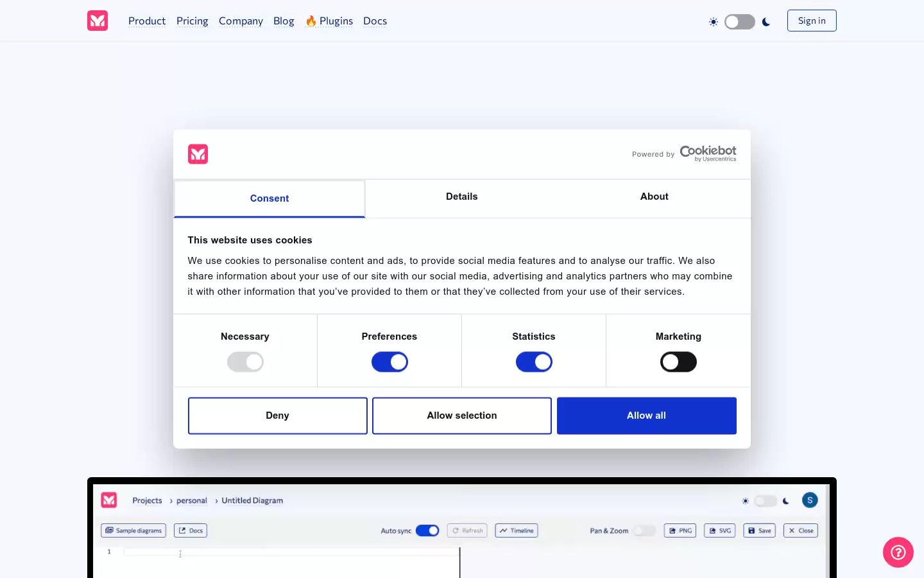Click the sun light-mode icon
Image resolution: width=924 pixels, height=578 pixels.
point(713,22)
